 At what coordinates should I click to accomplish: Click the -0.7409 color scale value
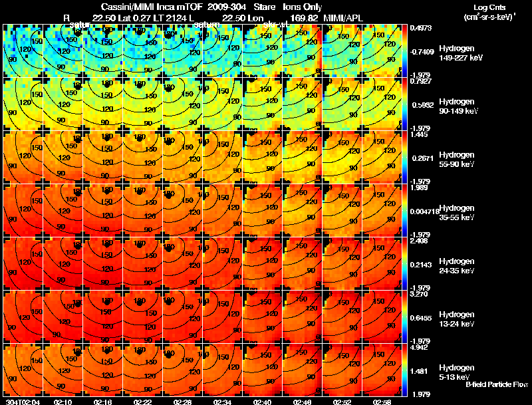[422, 52]
